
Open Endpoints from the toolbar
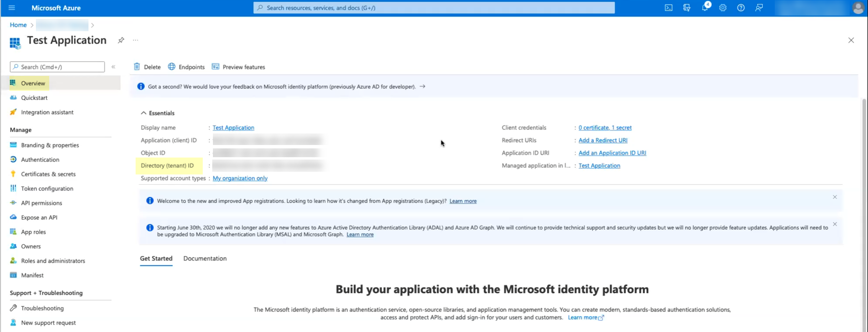click(x=186, y=67)
